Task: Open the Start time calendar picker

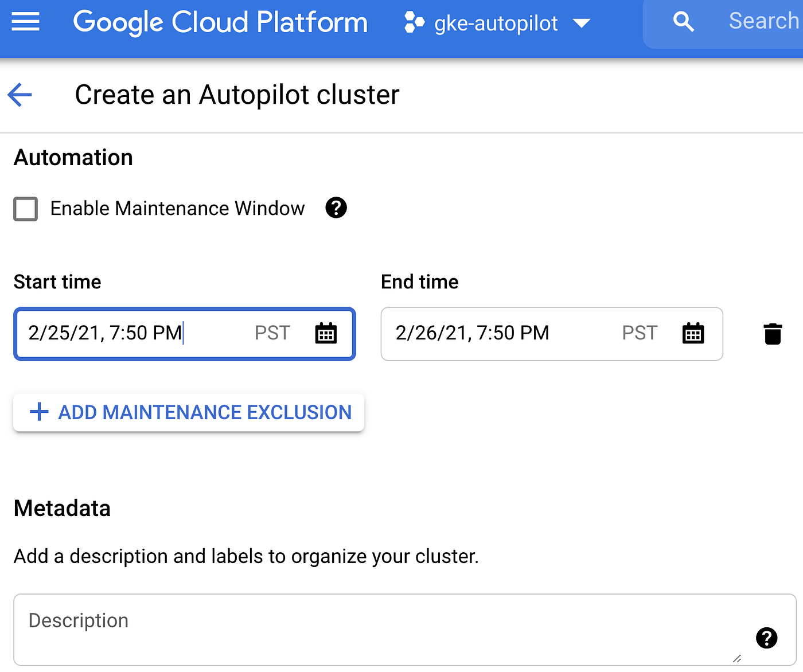Action: [326, 333]
